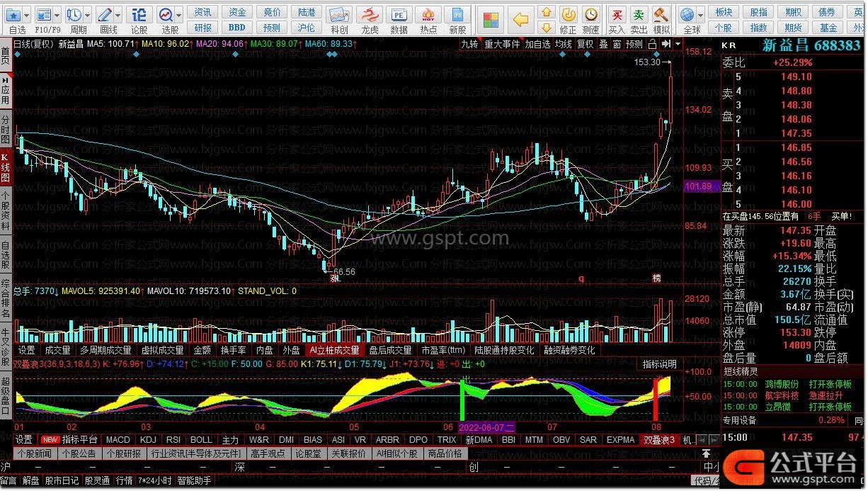Click the four-color window layout icon
Viewport: 868px width, 491px height.
491,19
